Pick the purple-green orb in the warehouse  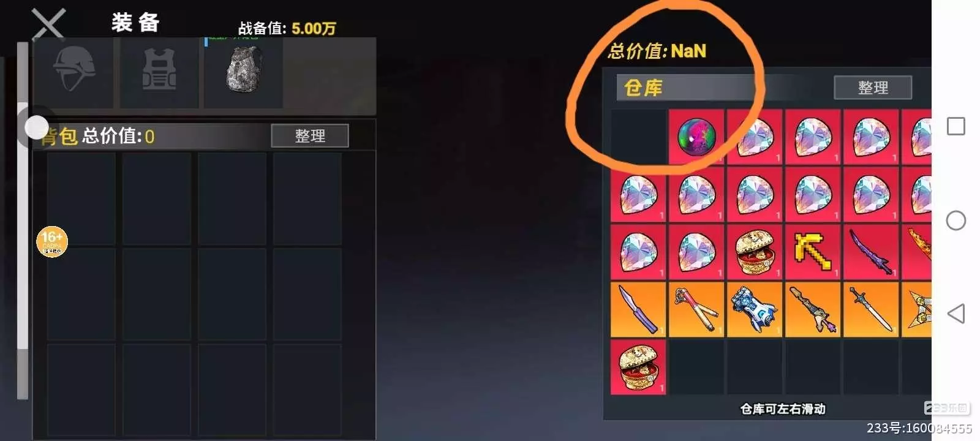[x=696, y=137]
